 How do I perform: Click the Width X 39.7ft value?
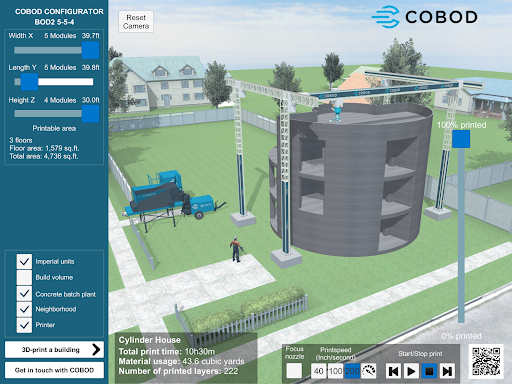tap(90, 36)
